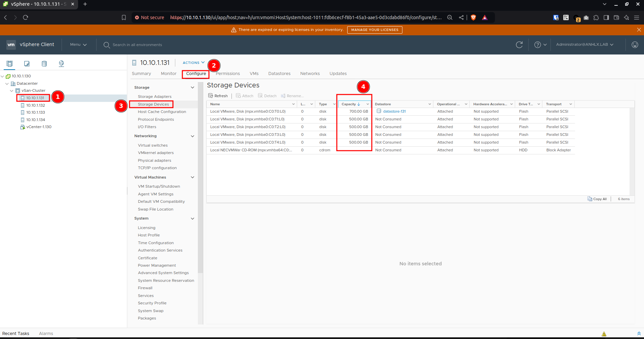The image size is (644, 339).
Task: Open the help question mark menu
Action: [540, 45]
